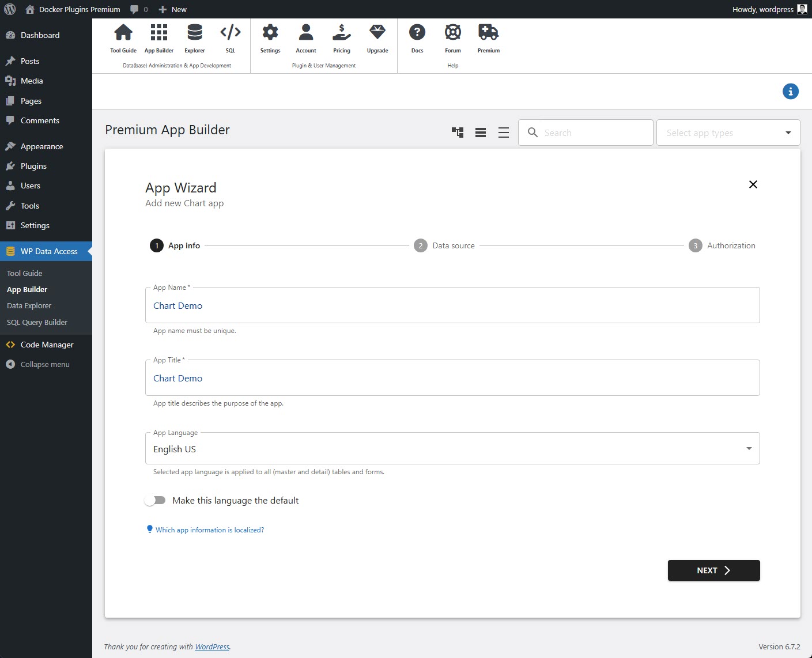
Task: Click the search magnifier icon
Action: point(533,133)
